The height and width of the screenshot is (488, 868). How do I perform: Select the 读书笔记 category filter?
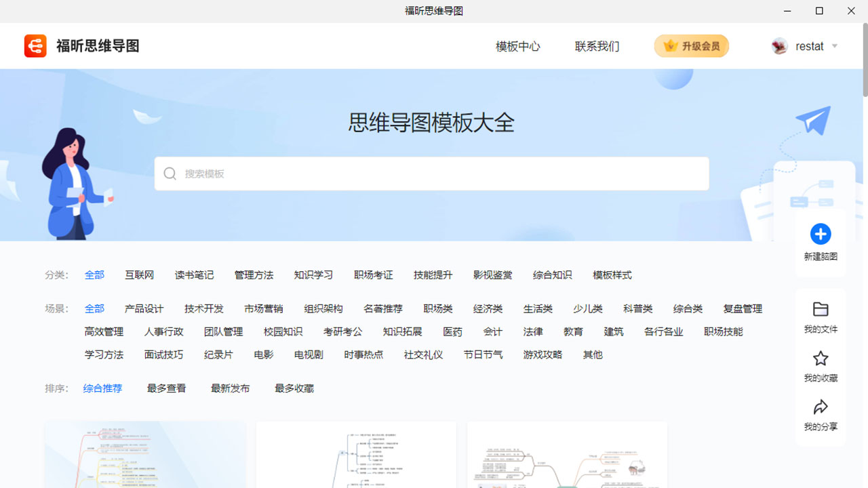click(x=195, y=274)
